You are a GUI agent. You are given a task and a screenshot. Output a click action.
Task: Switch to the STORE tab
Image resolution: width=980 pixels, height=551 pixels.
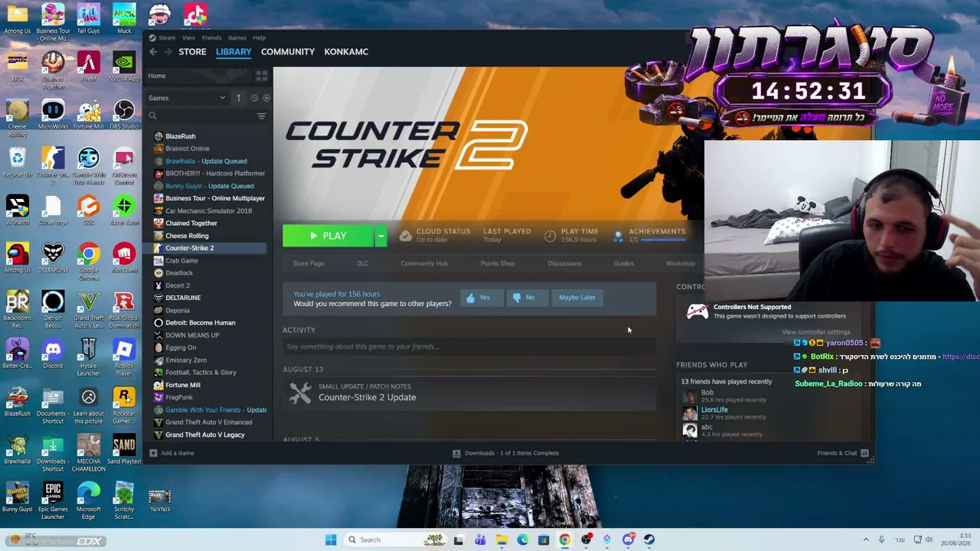point(192,52)
